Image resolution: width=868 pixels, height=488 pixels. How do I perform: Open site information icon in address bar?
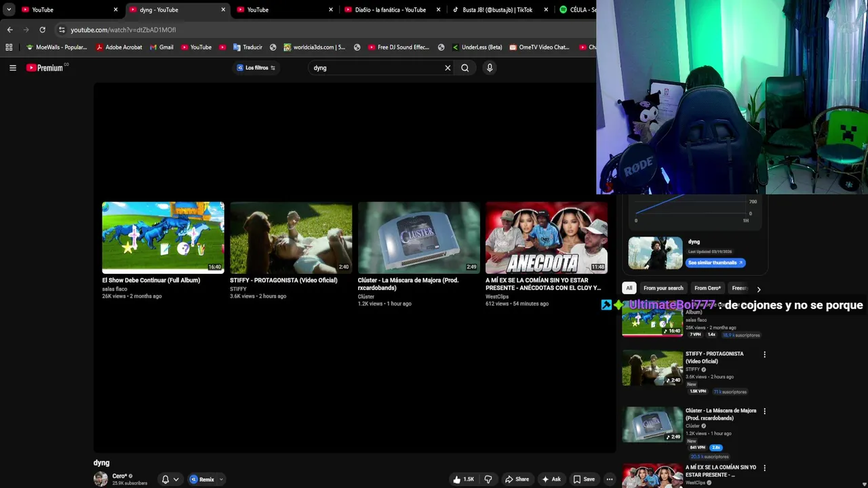pyautogui.click(x=62, y=30)
